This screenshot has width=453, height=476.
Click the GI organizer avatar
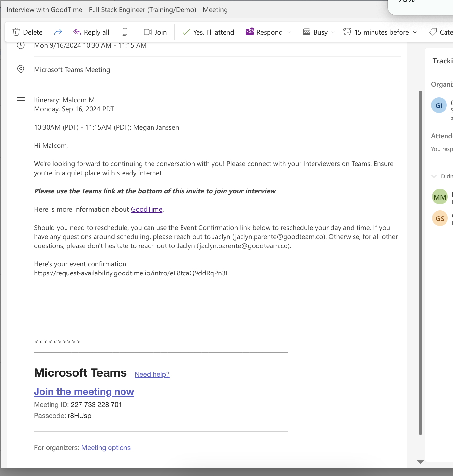point(439,105)
